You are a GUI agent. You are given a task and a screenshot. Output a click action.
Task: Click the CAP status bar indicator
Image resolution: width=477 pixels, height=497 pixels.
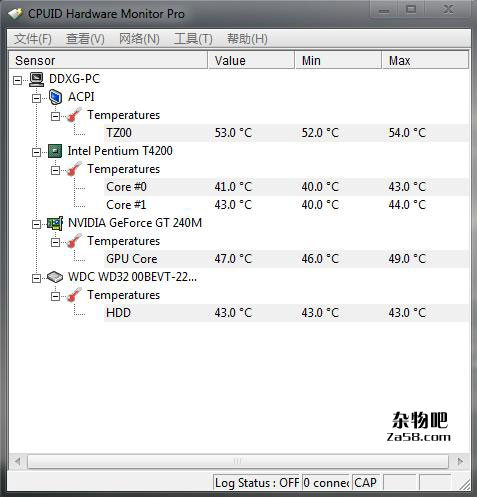click(366, 483)
